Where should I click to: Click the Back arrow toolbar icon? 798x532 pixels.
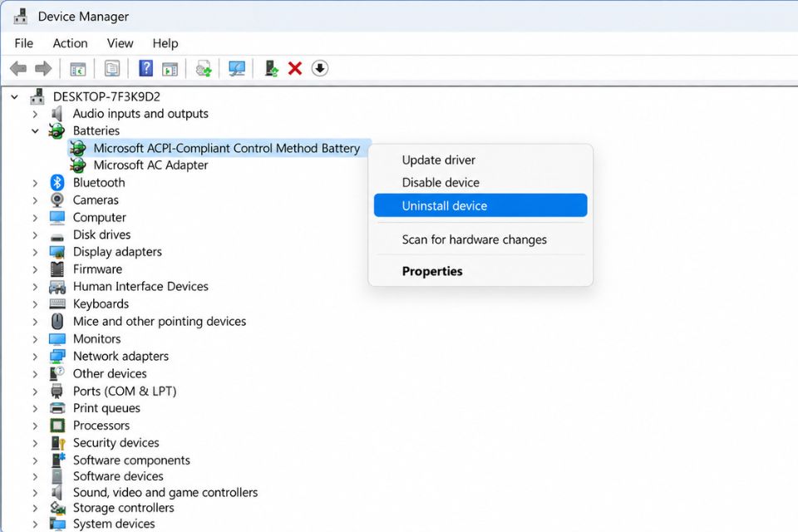point(18,68)
